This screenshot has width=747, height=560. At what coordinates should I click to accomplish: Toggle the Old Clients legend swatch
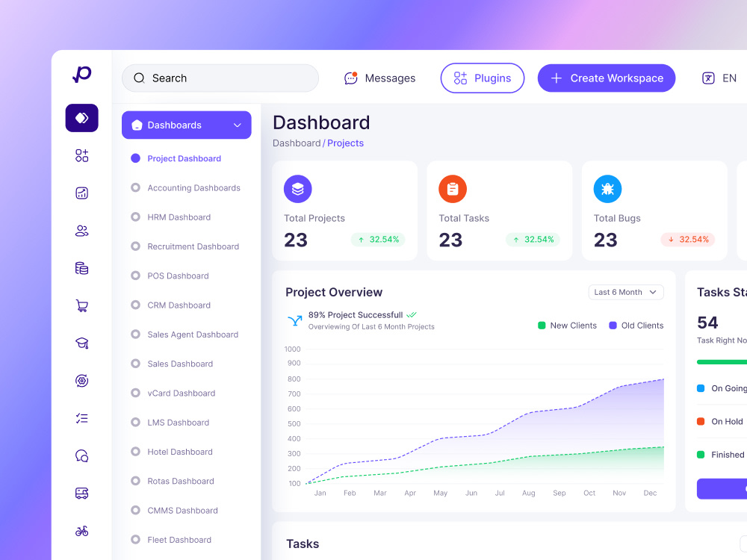pos(613,326)
